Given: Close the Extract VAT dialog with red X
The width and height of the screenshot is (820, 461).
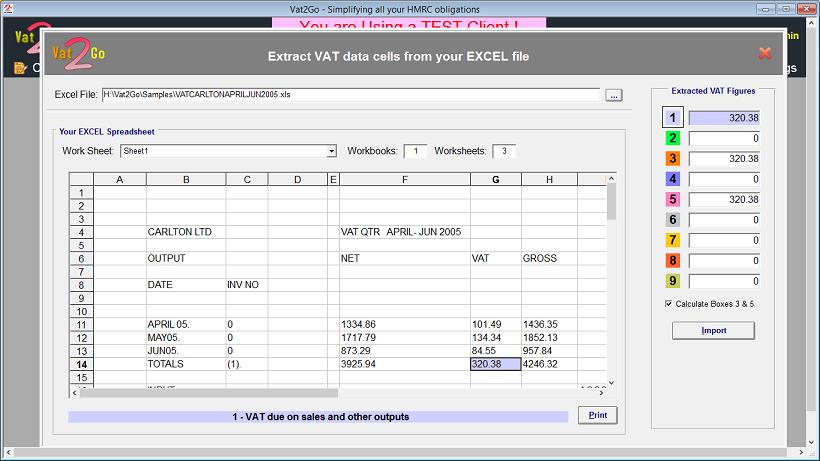Looking at the screenshot, I should coord(765,53).
